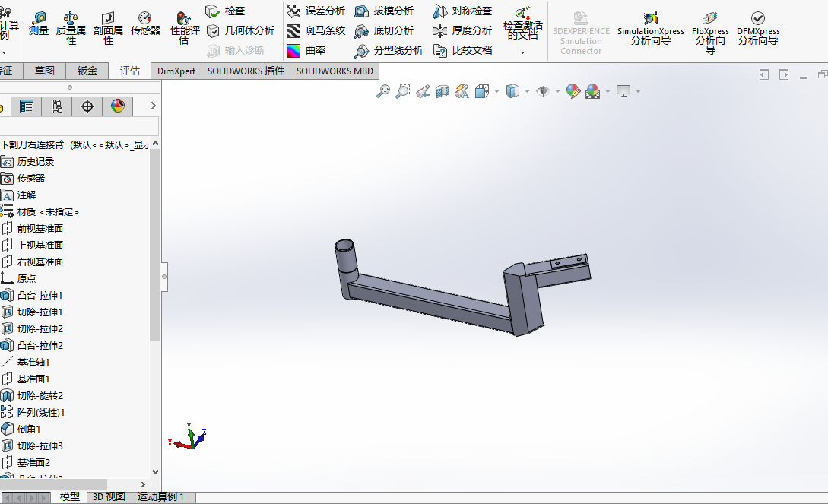The image size is (828, 504).
Task: Open Apply Scene dropdown arrow
Action: pos(608,92)
